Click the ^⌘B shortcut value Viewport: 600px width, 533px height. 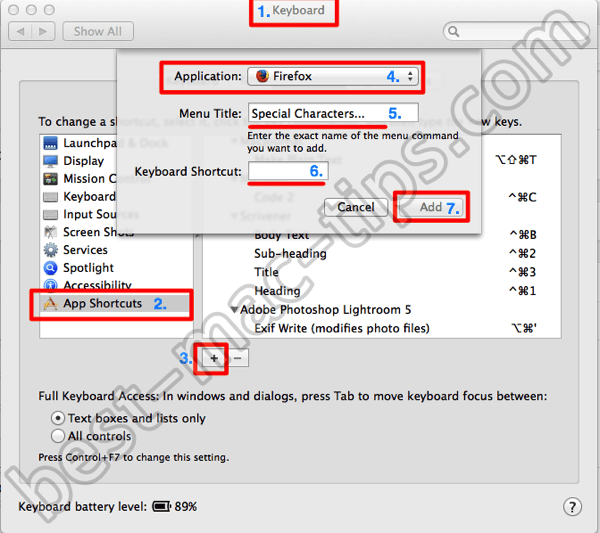(x=523, y=235)
